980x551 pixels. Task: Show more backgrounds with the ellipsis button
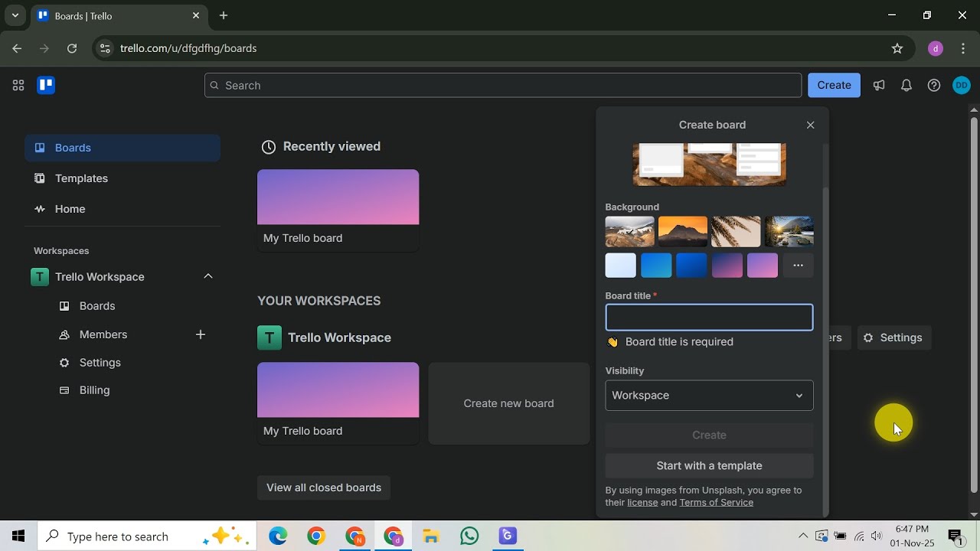[x=798, y=266]
